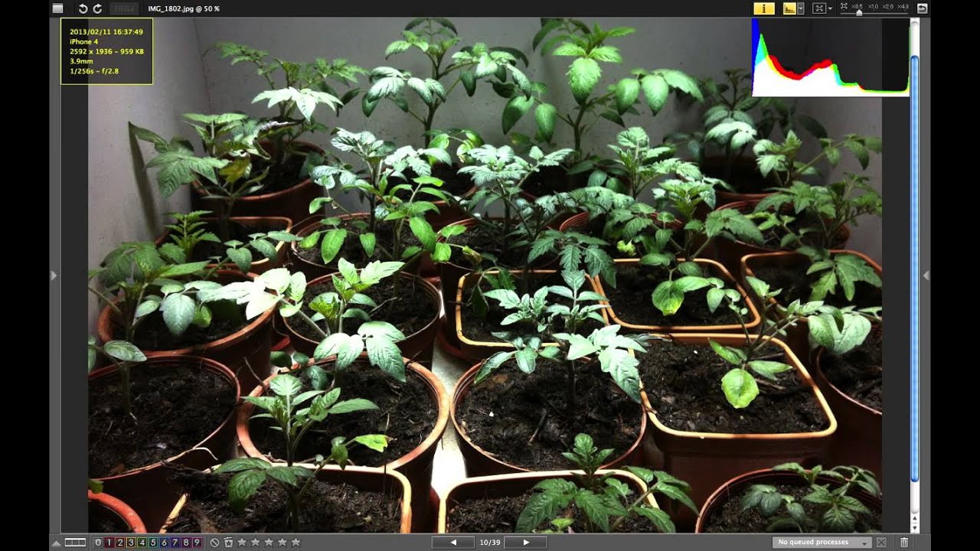Select color label 6
The image size is (980, 551).
pyautogui.click(x=164, y=543)
